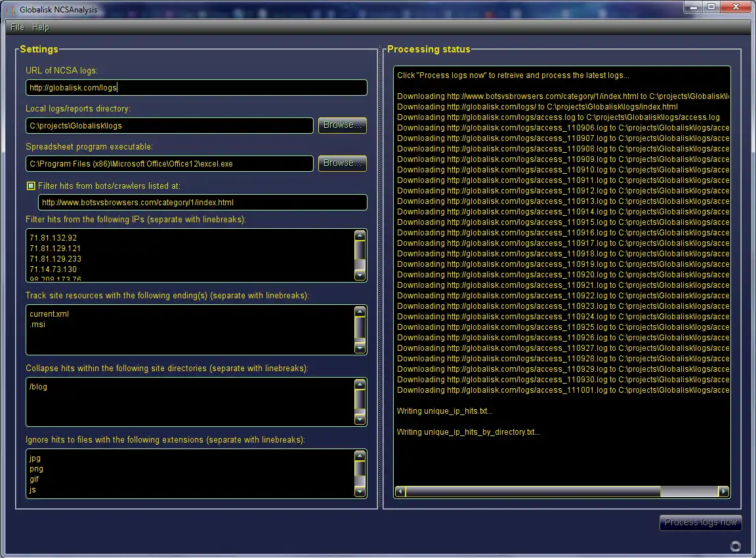Image resolution: width=756 pixels, height=558 pixels.
Task: Click the access_111001.log download line
Action: 563,390
